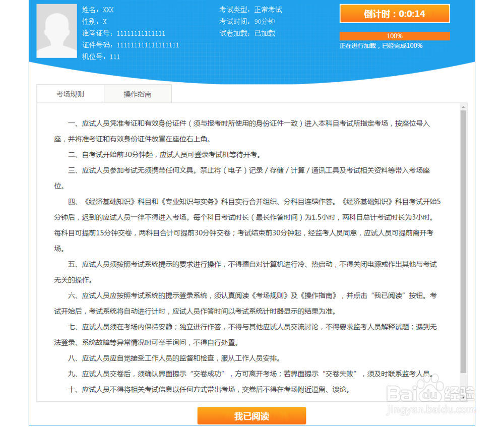
Task: Click rule 七 first line about 保持安静
Action: [253, 327]
